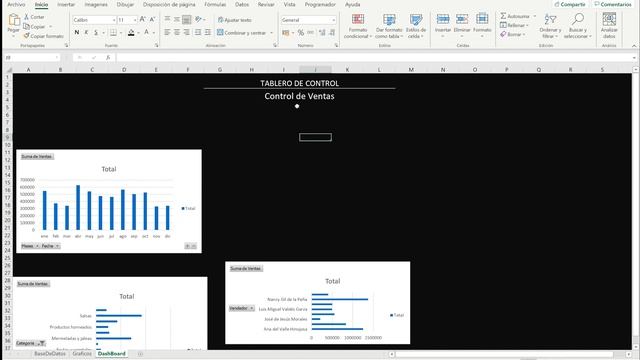Click the Pegar paste icon
The height and width of the screenshot is (360, 640).
[14, 20]
